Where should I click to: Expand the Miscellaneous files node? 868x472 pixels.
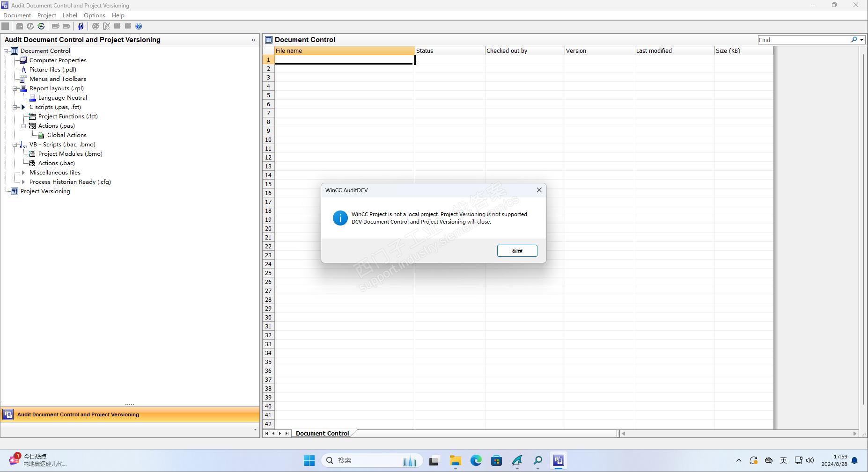(23, 173)
